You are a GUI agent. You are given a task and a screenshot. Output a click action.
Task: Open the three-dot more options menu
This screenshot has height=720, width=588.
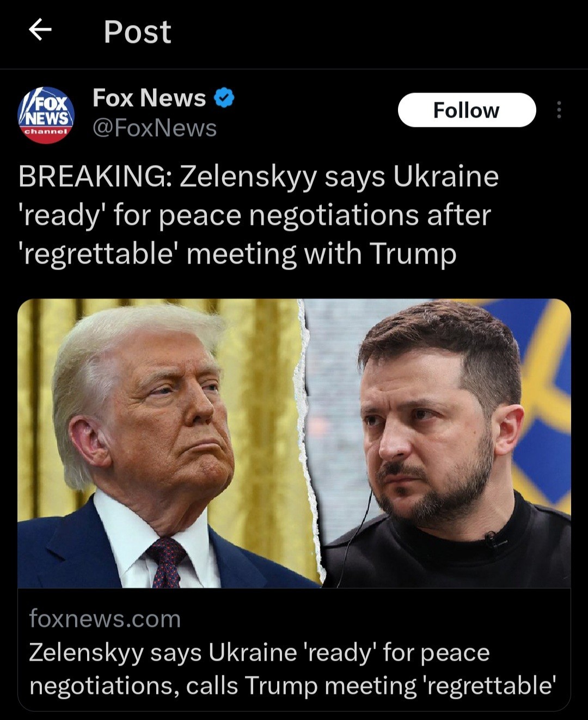559,110
